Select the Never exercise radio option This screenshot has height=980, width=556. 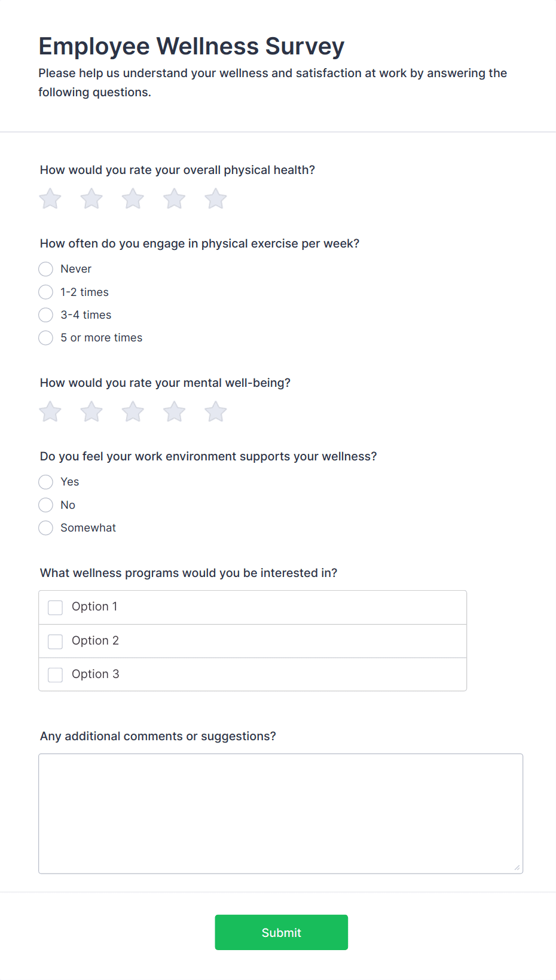point(46,269)
